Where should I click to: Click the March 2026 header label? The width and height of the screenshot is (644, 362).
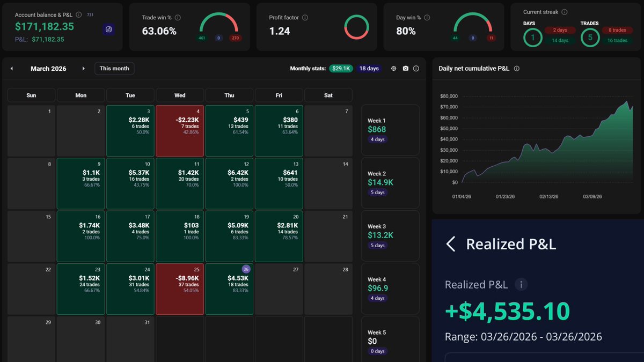[48, 69]
